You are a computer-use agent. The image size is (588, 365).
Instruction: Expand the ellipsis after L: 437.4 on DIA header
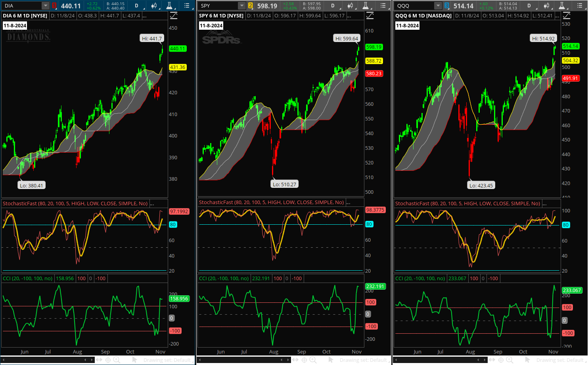click(144, 16)
